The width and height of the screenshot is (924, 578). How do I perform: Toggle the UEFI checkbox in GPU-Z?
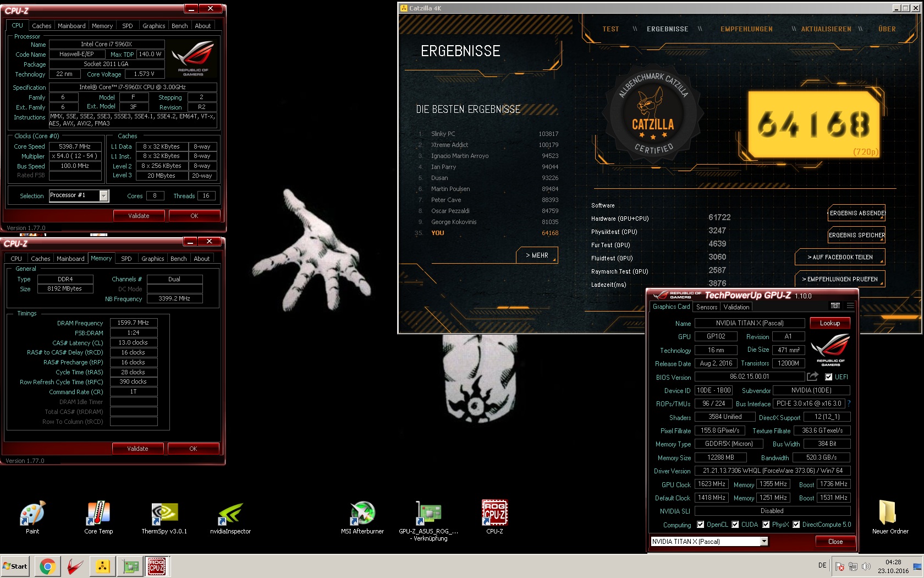pyautogui.click(x=828, y=377)
